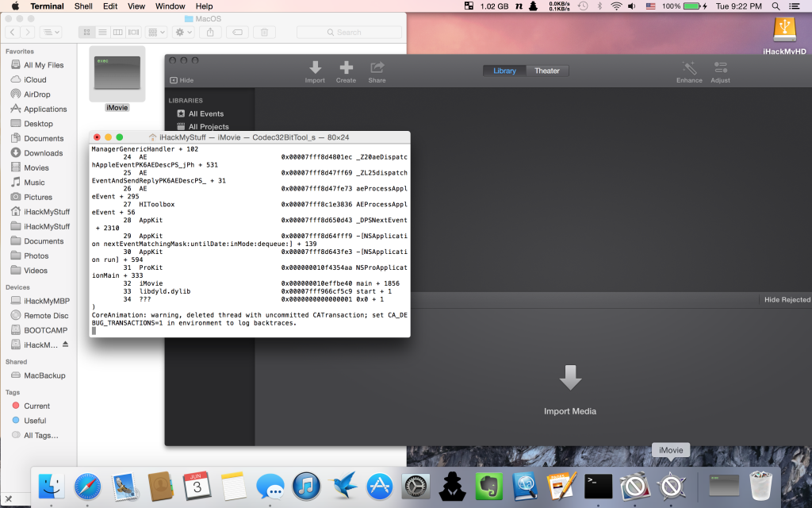
Task: Move item to Trash via Finder toolbar
Action: click(x=263, y=33)
